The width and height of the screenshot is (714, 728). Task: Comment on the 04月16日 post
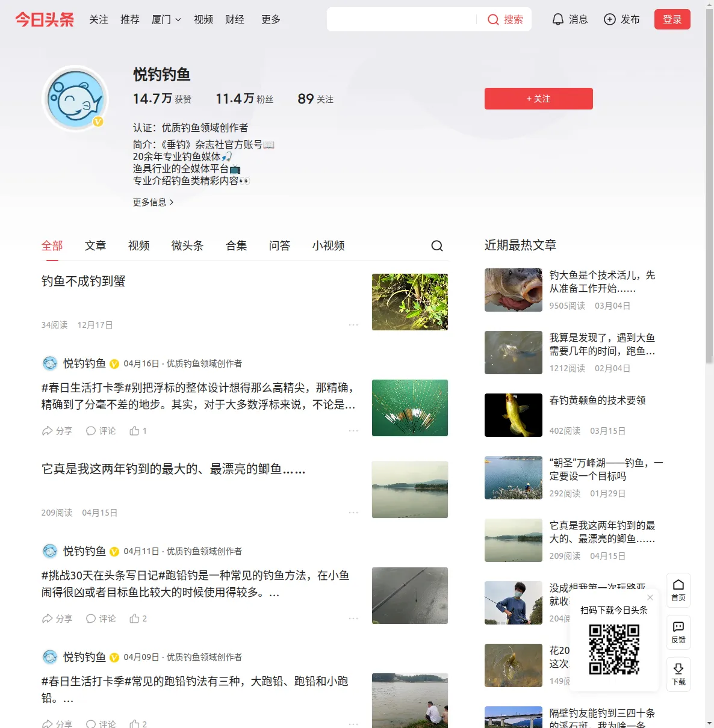(101, 431)
